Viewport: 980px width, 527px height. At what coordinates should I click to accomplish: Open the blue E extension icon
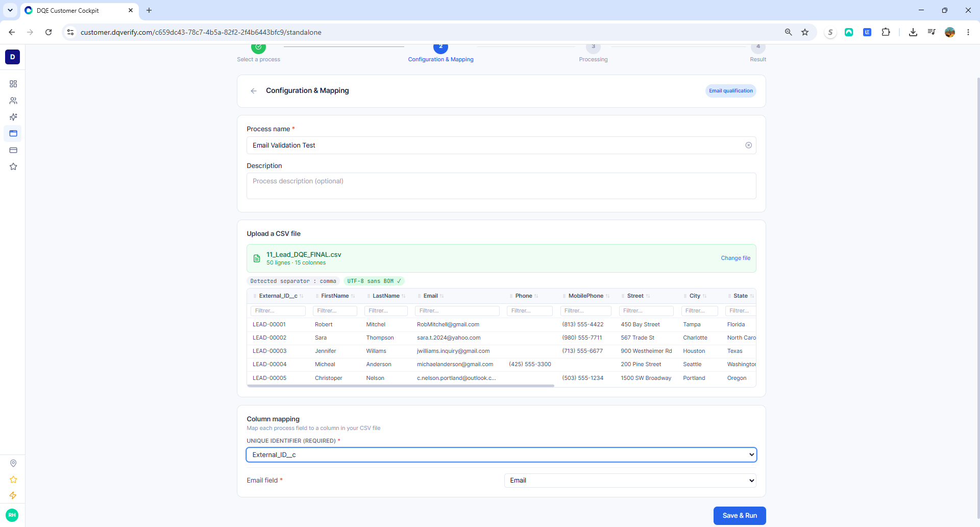867,32
